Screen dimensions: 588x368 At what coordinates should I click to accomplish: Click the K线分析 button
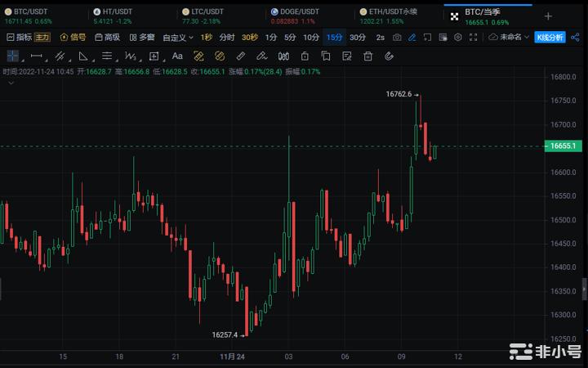(550, 38)
